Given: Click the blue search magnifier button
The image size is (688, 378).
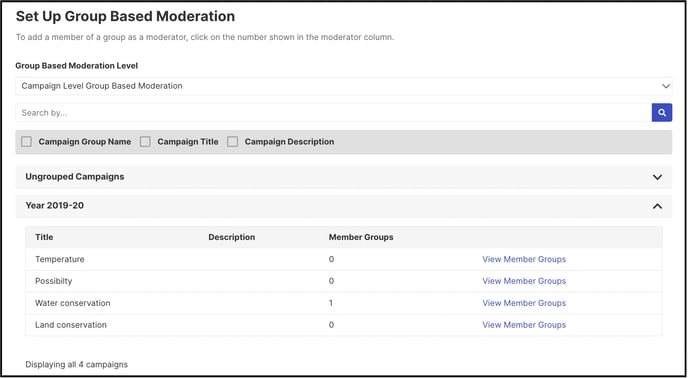Looking at the screenshot, I should [662, 113].
